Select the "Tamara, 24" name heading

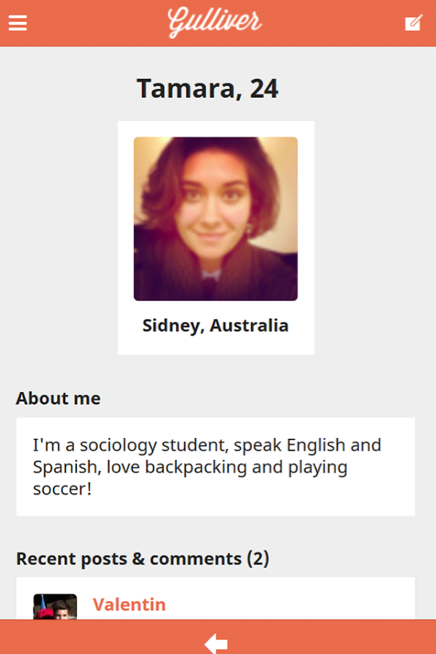pos(207,88)
